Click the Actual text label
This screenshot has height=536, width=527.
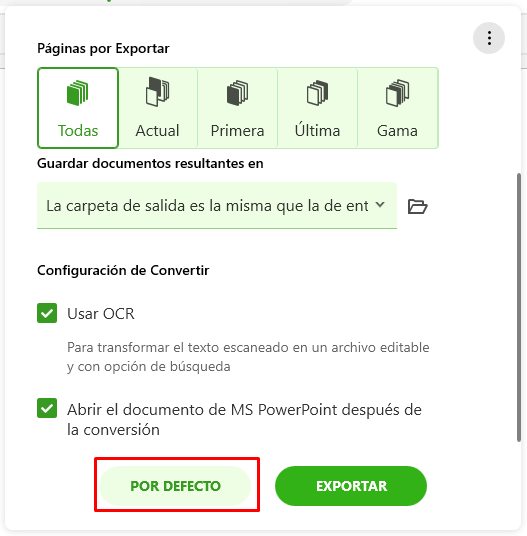click(x=157, y=131)
